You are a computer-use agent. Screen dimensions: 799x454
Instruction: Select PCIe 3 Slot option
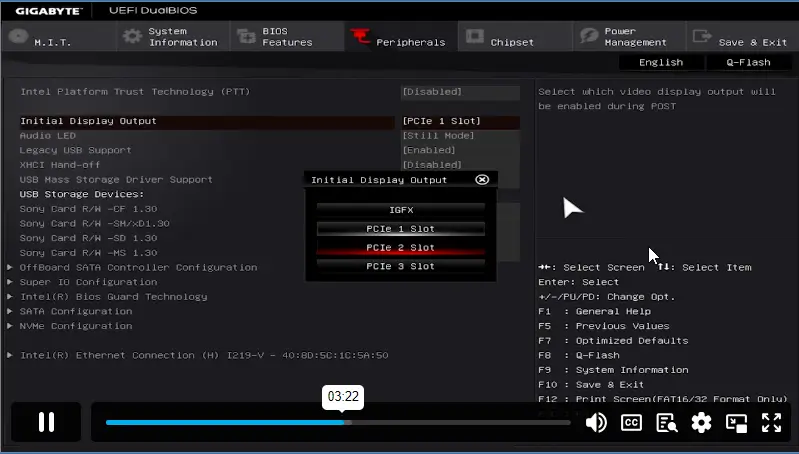(401, 266)
